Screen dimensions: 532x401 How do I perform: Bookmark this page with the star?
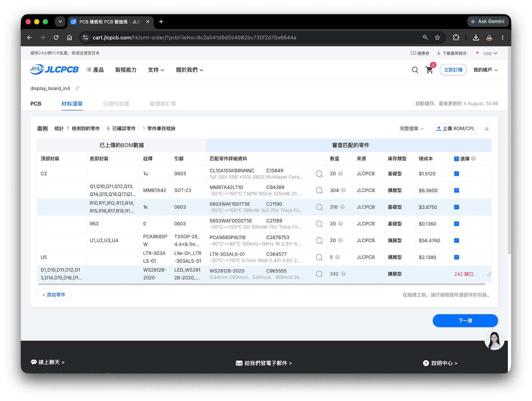click(x=437, y=38)
